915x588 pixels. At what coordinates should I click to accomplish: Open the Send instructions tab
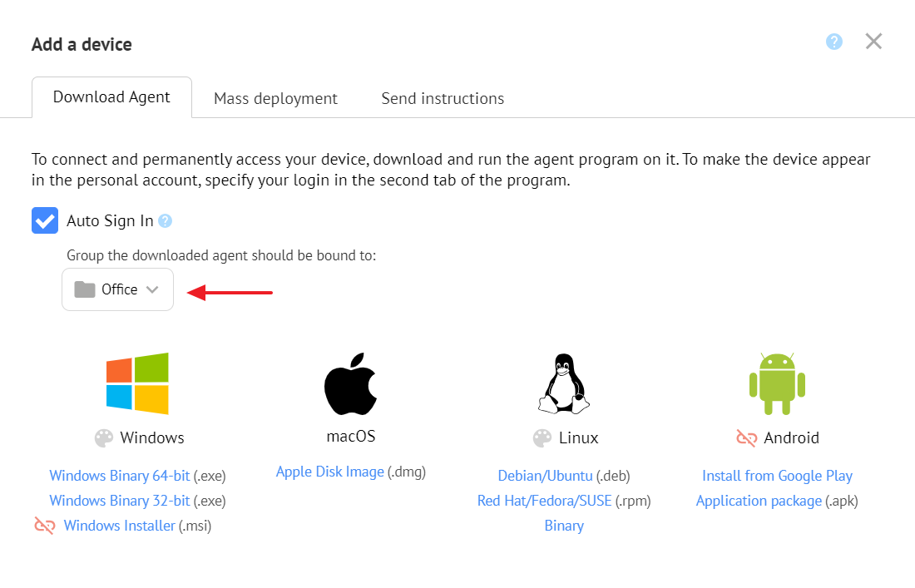pyautogui.click(x=443, y=99)
